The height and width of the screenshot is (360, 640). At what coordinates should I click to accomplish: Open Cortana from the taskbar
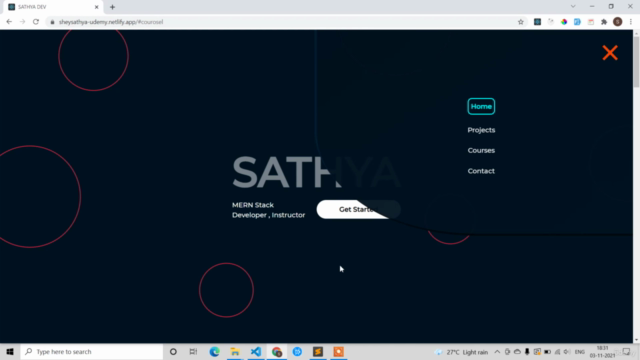coord(173,351)
